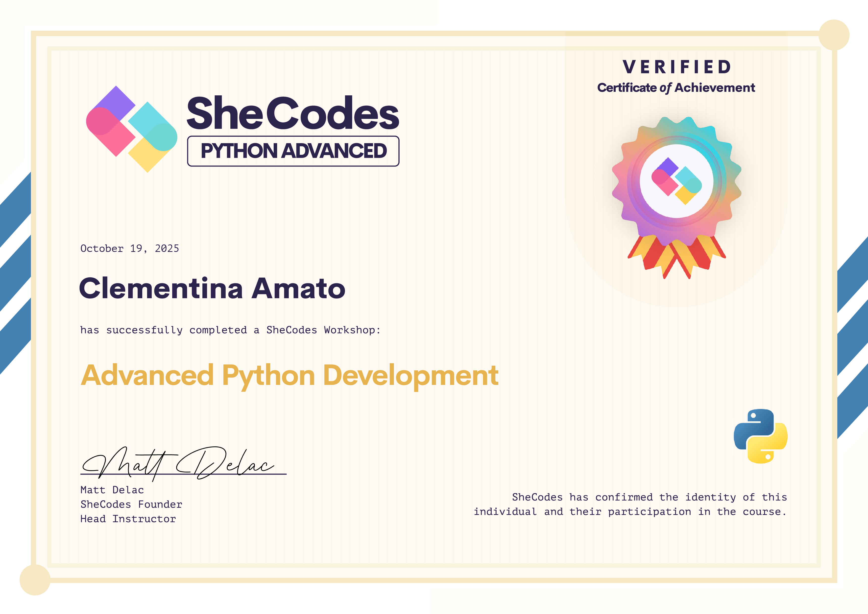Click the beige circle at bottom-left corner
The image size is (868, 614).
click(35, 580)
